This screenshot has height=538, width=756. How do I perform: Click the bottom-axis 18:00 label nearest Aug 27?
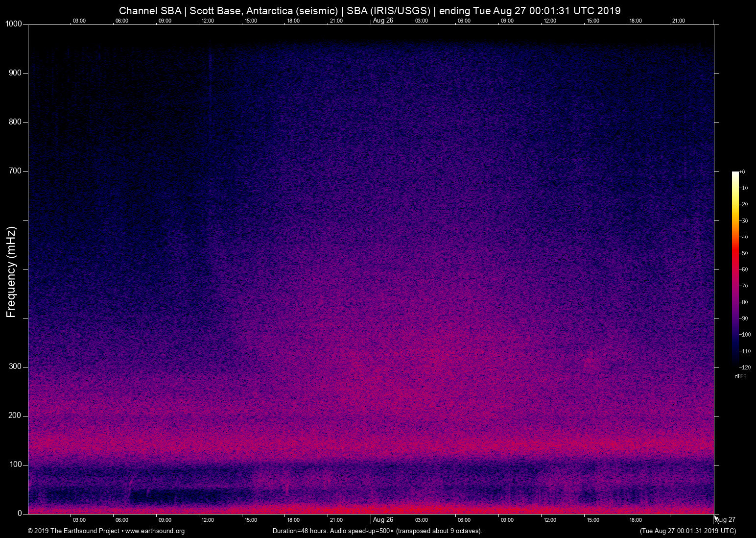point(636,520)
